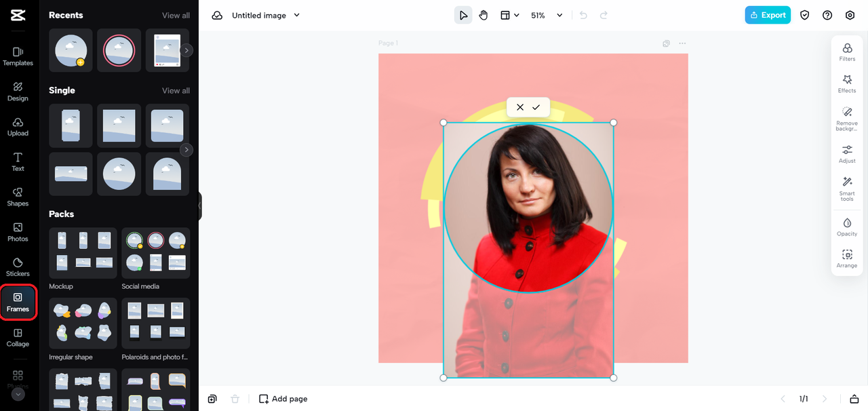The image size is (868, 411).
Task: View all Single frames
Action: [x=176, y=90]
